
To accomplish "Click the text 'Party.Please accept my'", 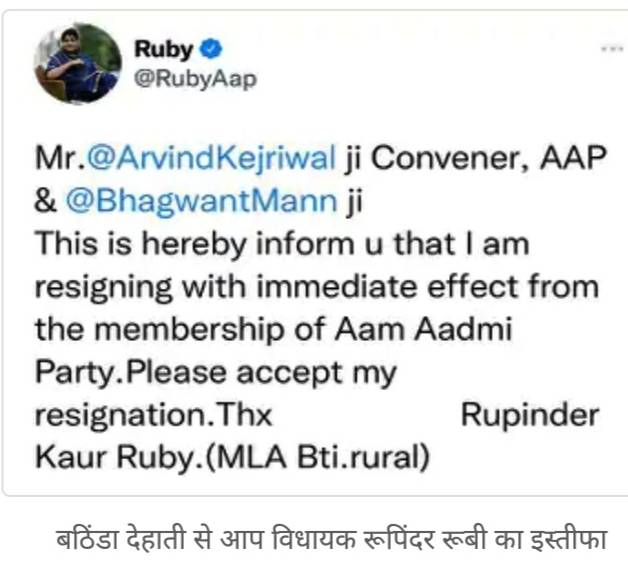I will 215,373.
